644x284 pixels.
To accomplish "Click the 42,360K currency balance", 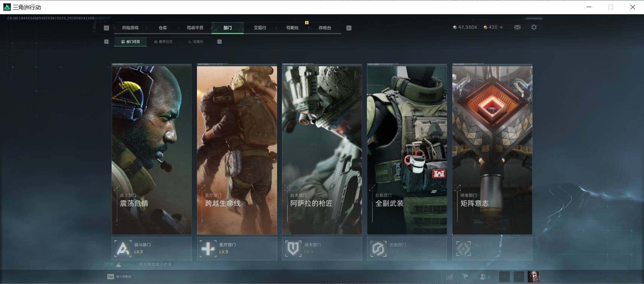I will coord(468,27).
